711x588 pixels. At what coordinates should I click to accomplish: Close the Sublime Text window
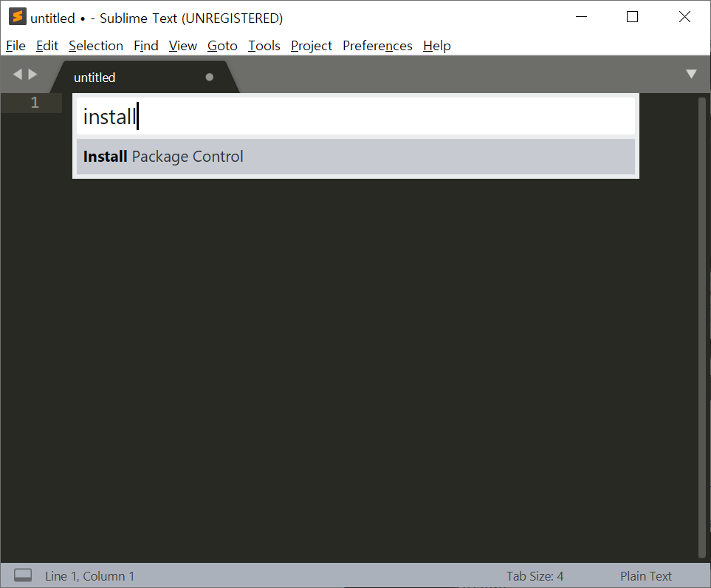[684, 17]
